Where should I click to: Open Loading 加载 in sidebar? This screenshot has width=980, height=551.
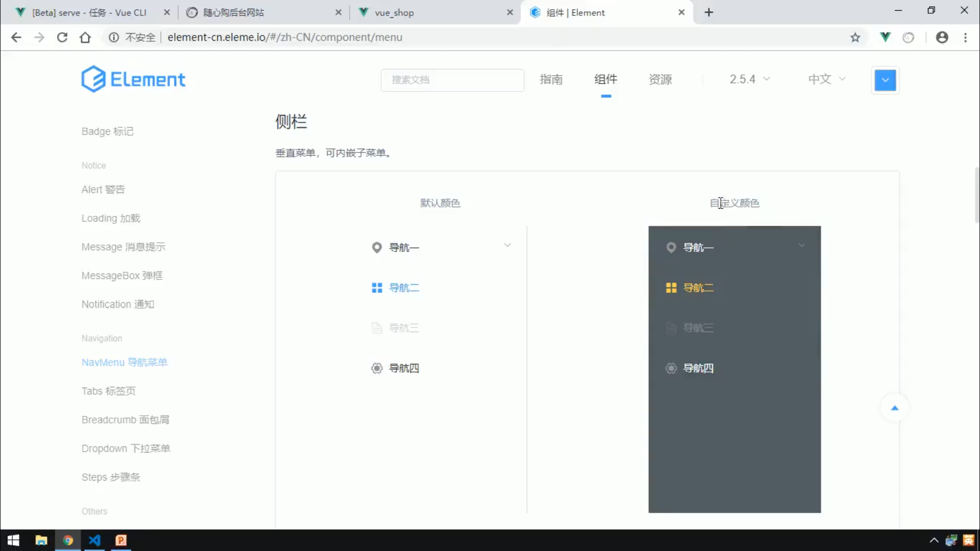click(111, 218)
